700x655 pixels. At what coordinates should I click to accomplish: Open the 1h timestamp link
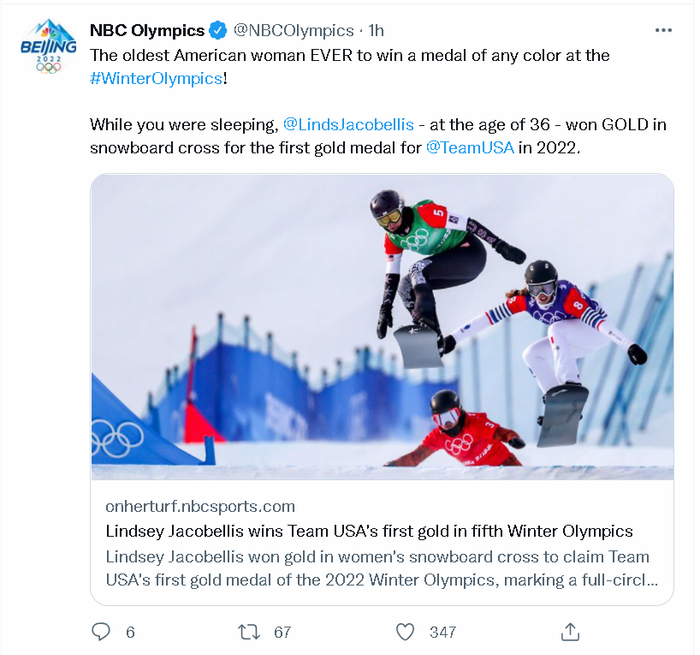pos(378,31)
